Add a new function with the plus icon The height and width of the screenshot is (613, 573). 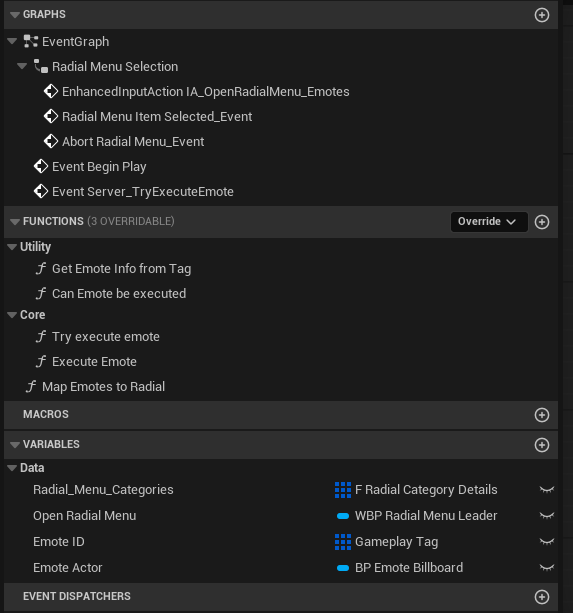[542, 222]
